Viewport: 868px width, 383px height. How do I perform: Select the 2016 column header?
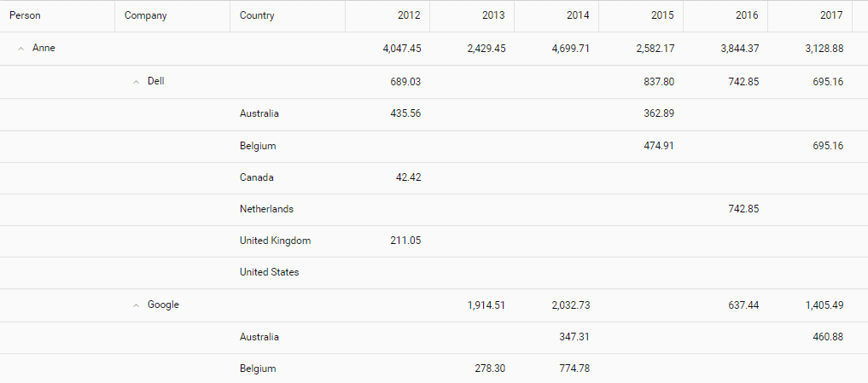(725, 16)
